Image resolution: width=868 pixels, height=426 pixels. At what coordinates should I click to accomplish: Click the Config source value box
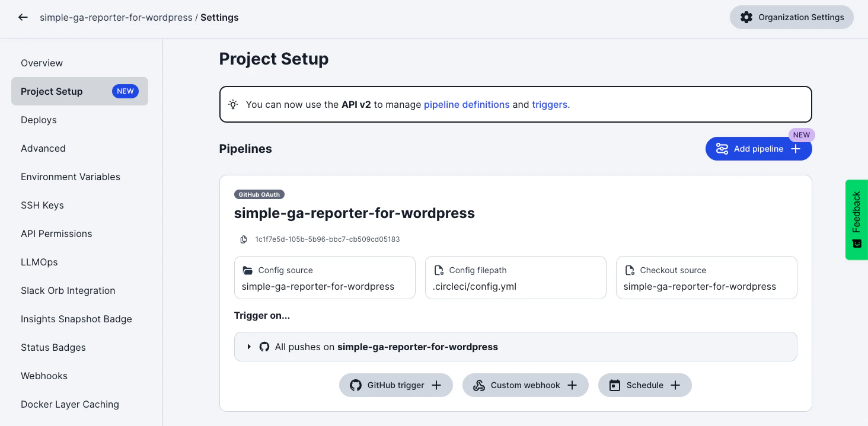click(325, 277)
